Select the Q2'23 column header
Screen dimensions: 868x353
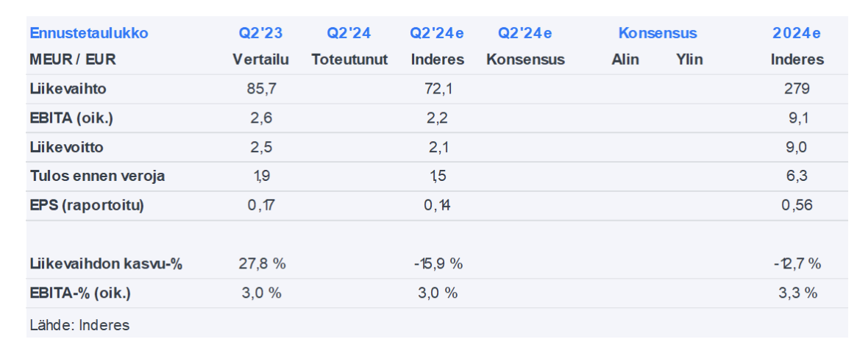[x=260, y=33]
